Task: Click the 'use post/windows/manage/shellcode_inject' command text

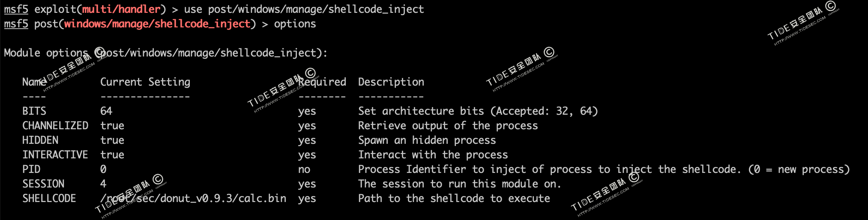Action: pyautogui.click(x=304, y=9)
